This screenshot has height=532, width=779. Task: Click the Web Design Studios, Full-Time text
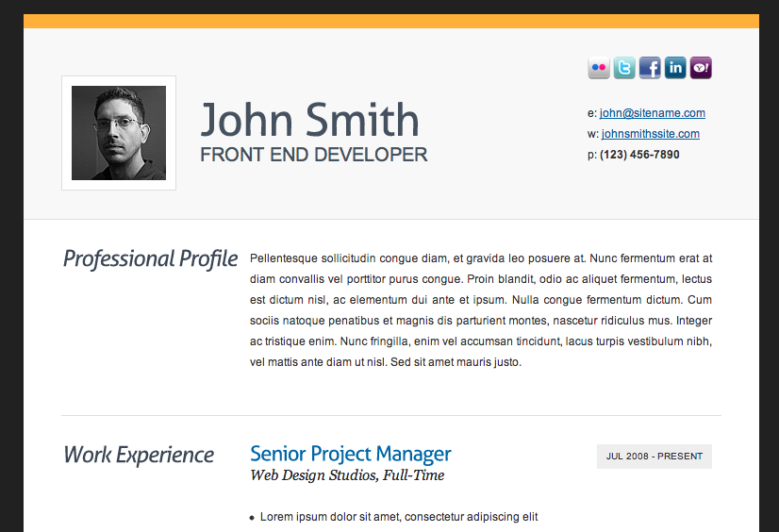pyautogui.click(x=347, y=475)
